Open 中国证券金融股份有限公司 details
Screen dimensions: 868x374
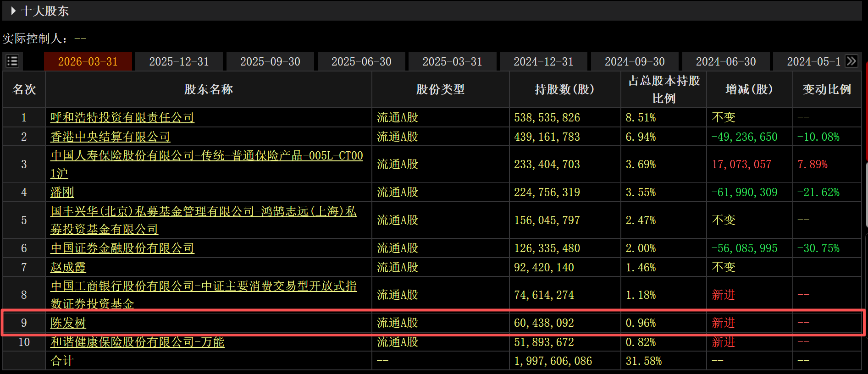click(122, 248)
